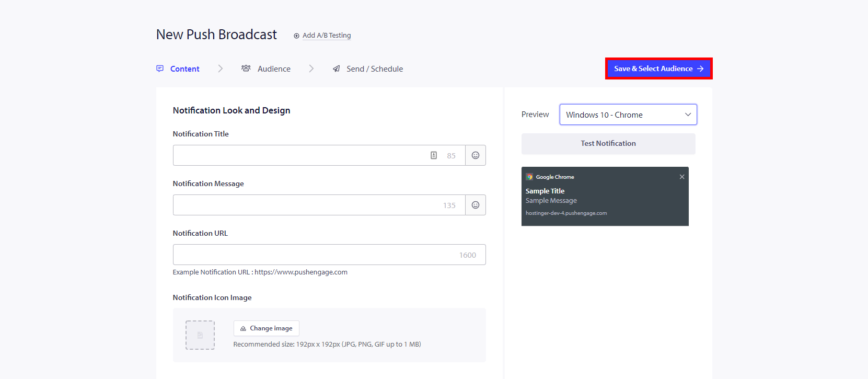Image resolution: width=868 pixels, height=379 pixels.
Task: Open the Send / Schedule step
Action: pos(368,68)
